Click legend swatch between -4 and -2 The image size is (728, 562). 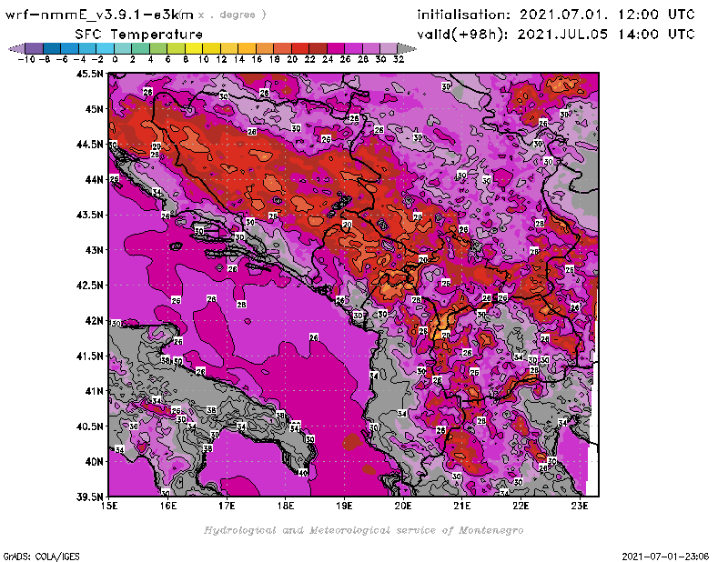pos(87,48)
